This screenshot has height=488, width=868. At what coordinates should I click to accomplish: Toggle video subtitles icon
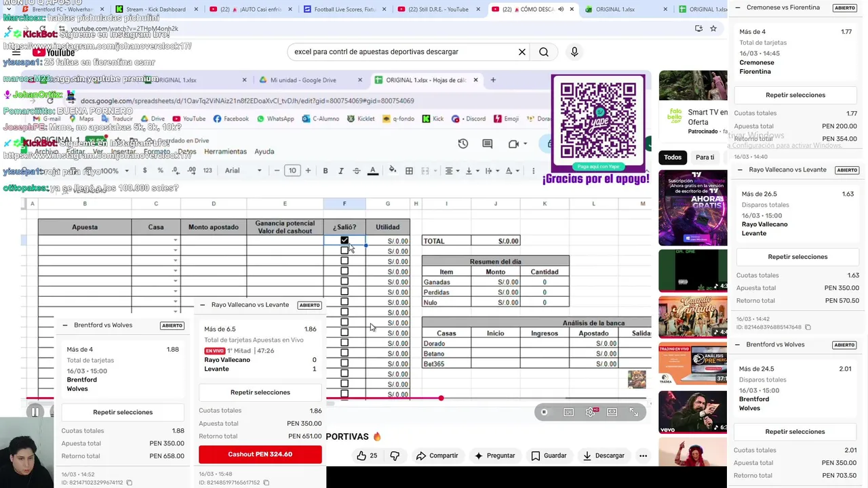pos(568,412)
